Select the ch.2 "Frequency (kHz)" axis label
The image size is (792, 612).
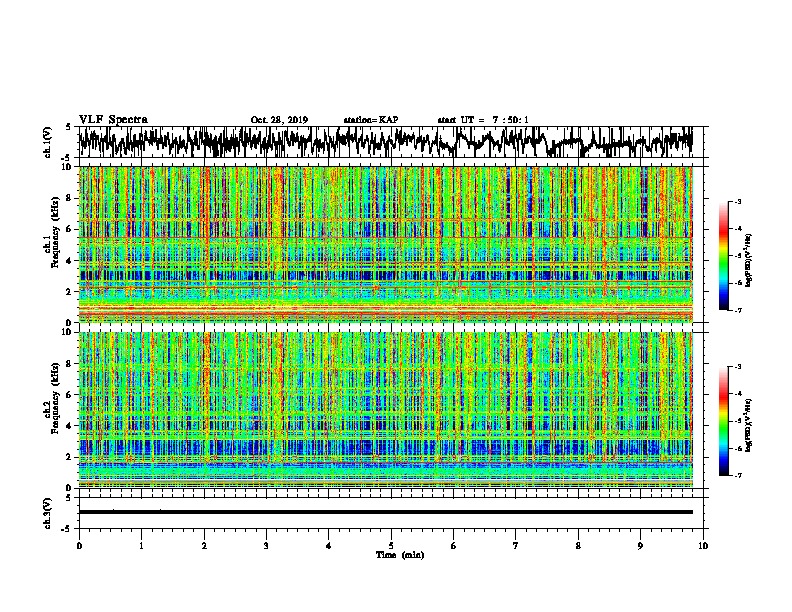tap(55, 398)
